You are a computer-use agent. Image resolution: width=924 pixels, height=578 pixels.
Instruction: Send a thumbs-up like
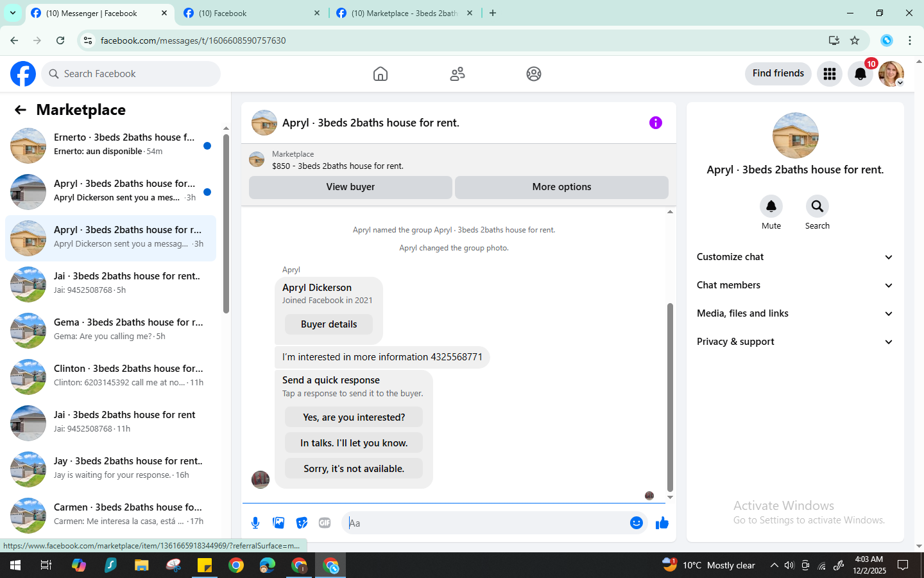coord(662,523)
